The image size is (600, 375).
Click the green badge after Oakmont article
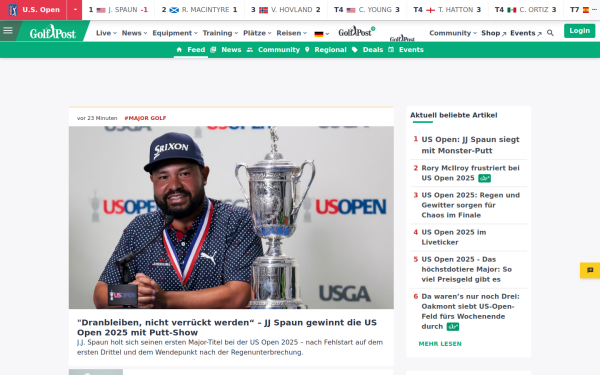(x=453, y=327)
